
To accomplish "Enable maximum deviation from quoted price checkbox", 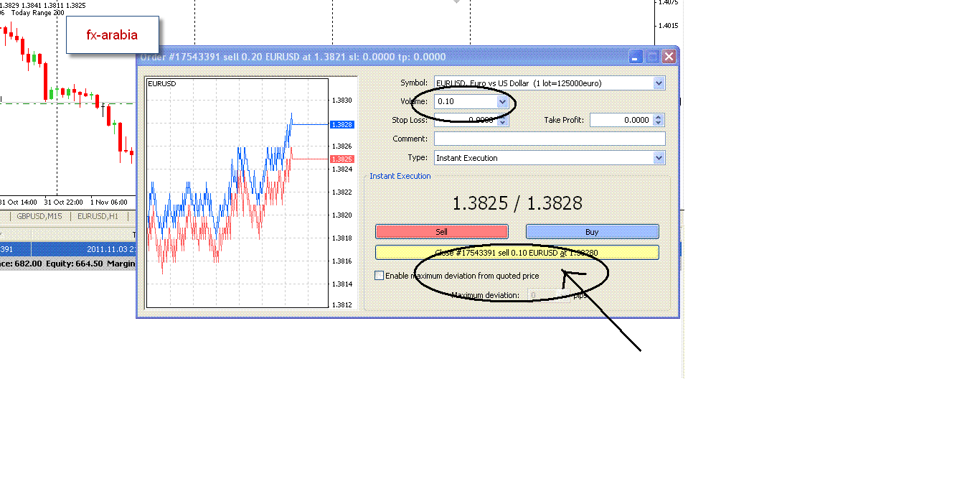I will pyautogui.click(x=380, y=276).
